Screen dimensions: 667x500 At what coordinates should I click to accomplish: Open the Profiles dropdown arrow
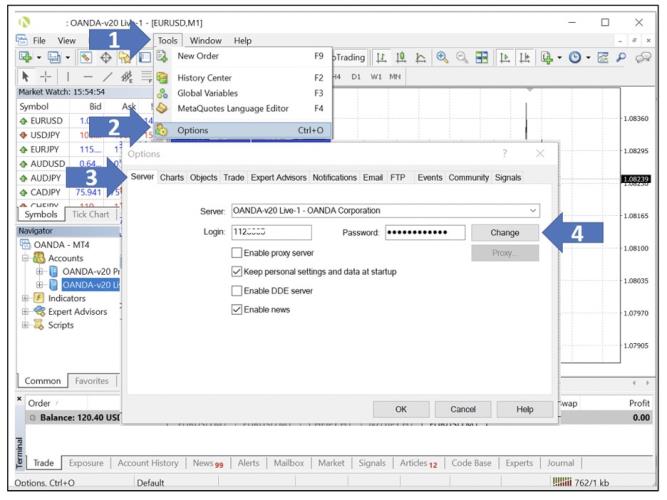pos(68,57)
